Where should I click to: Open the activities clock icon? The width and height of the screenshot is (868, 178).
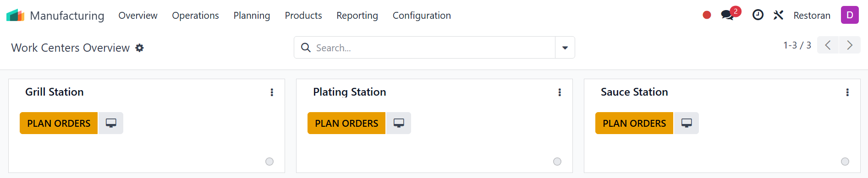point(758,15)
